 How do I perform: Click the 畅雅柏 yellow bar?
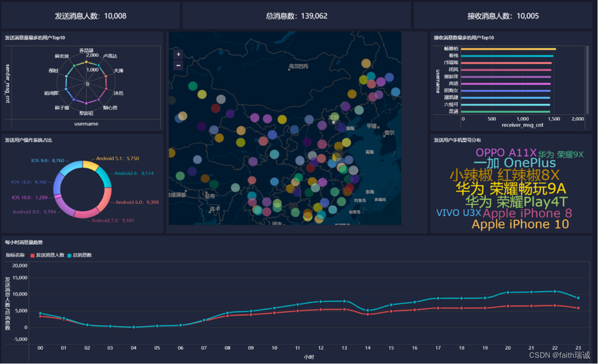tap(508, 49)
